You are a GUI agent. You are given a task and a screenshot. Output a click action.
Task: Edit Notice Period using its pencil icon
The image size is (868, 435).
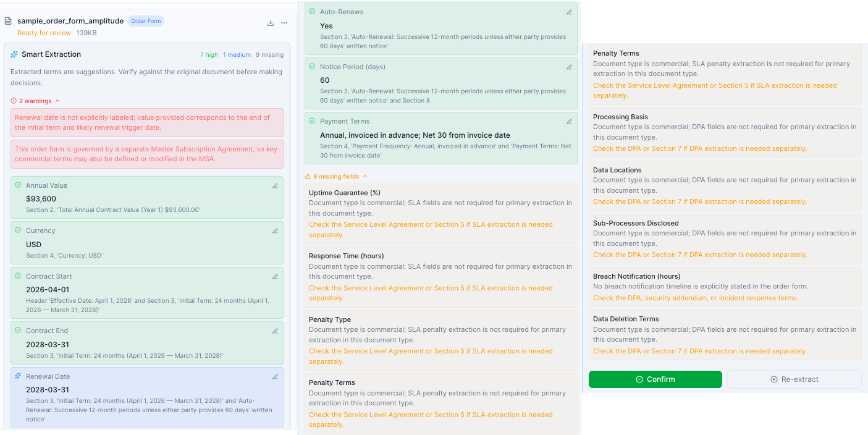click(x=569, y=66)
